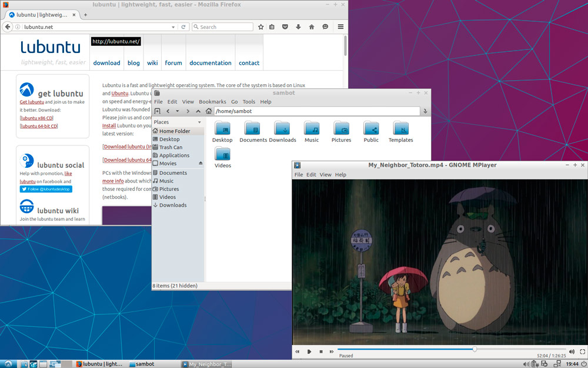Open the Firefox hamburger menu
588x368 pixels.
[x=340, y=27]
